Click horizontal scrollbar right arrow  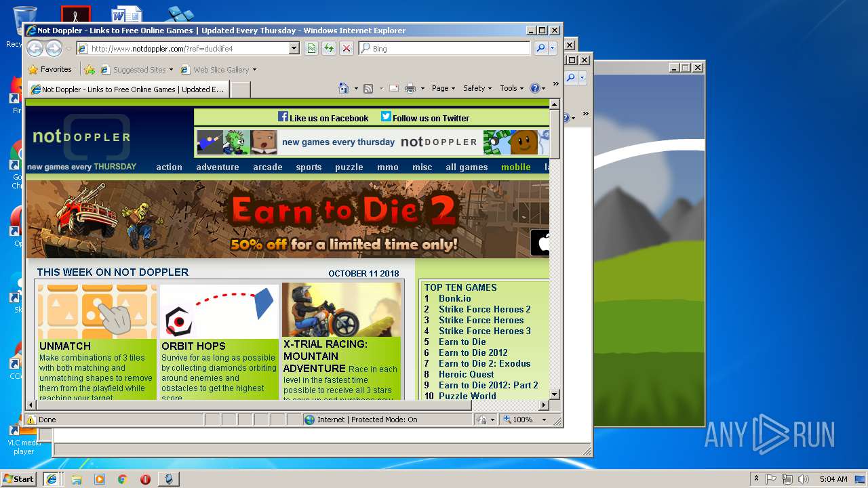tap(543, 405)
